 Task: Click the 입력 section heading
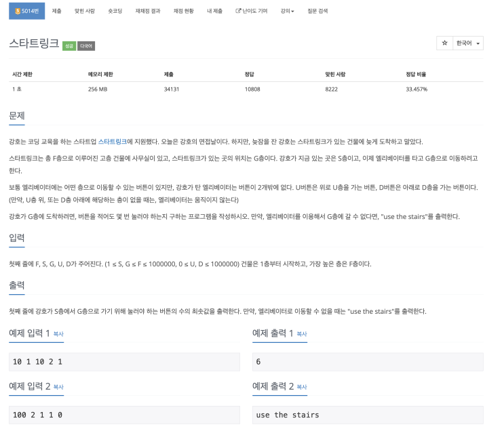pos(17,238)
